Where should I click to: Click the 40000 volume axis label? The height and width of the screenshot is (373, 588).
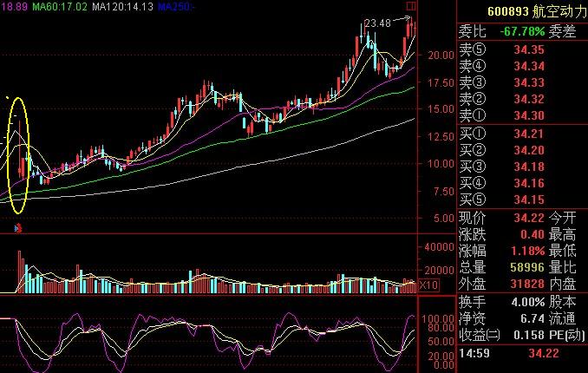tap(439, 247)
